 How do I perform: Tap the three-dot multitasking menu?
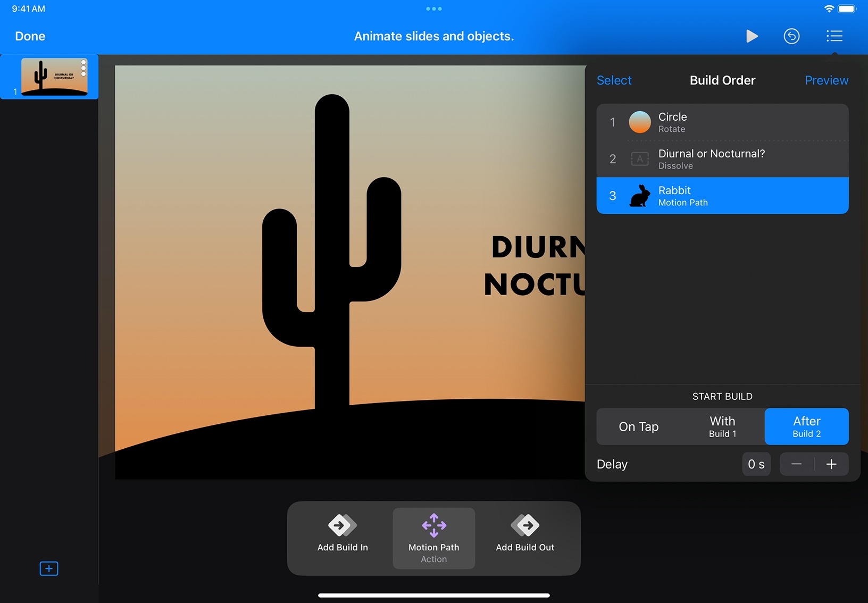(434, 9)
